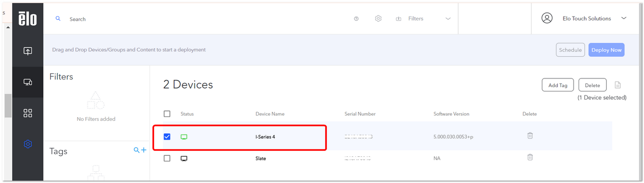Sort by Device Name column header

coord(270,114)
